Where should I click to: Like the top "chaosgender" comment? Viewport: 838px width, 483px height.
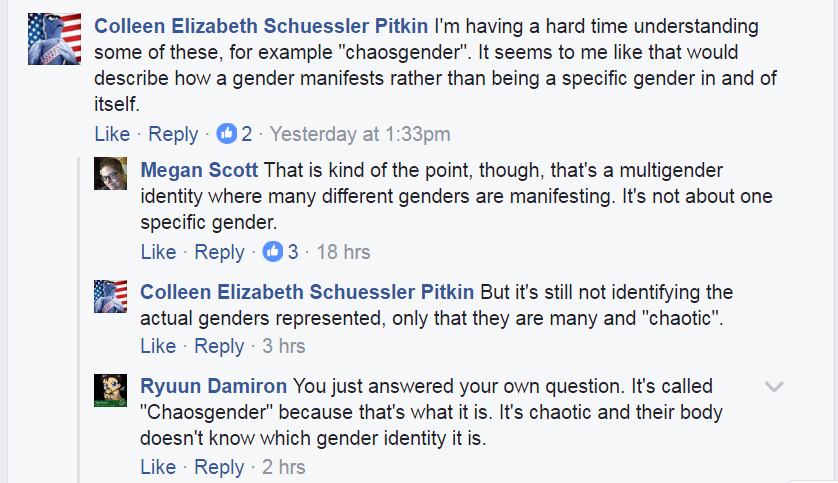(x=112, y=134)
